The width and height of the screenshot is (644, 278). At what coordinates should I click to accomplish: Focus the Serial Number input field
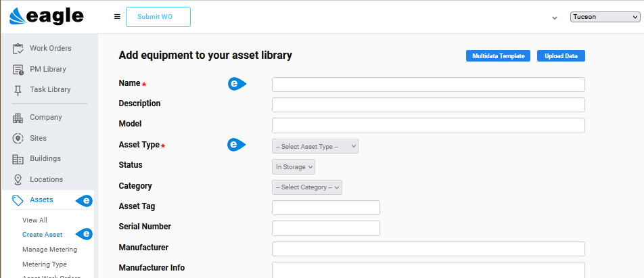[x=326, y=229]
